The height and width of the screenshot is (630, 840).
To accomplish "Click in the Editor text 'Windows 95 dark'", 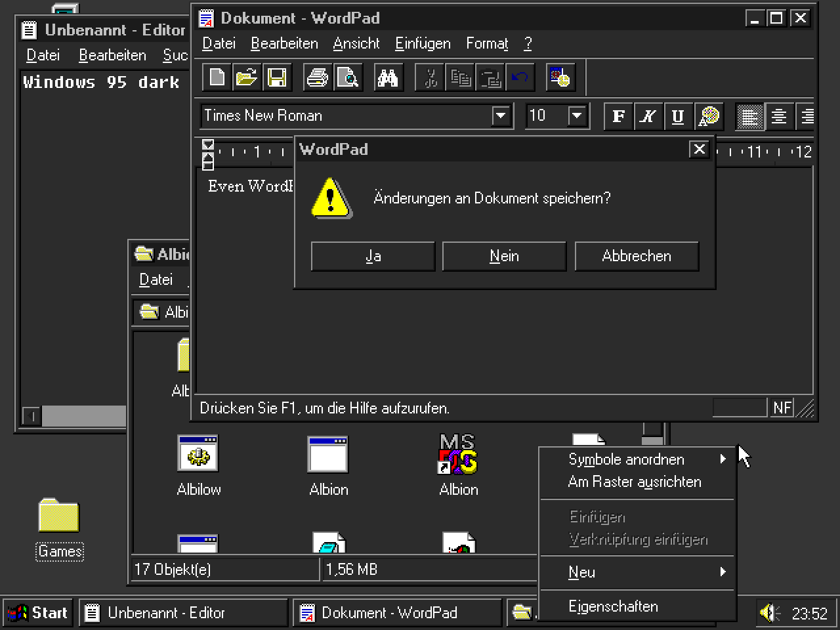I will pyautogui.click(x=101, y=82).
